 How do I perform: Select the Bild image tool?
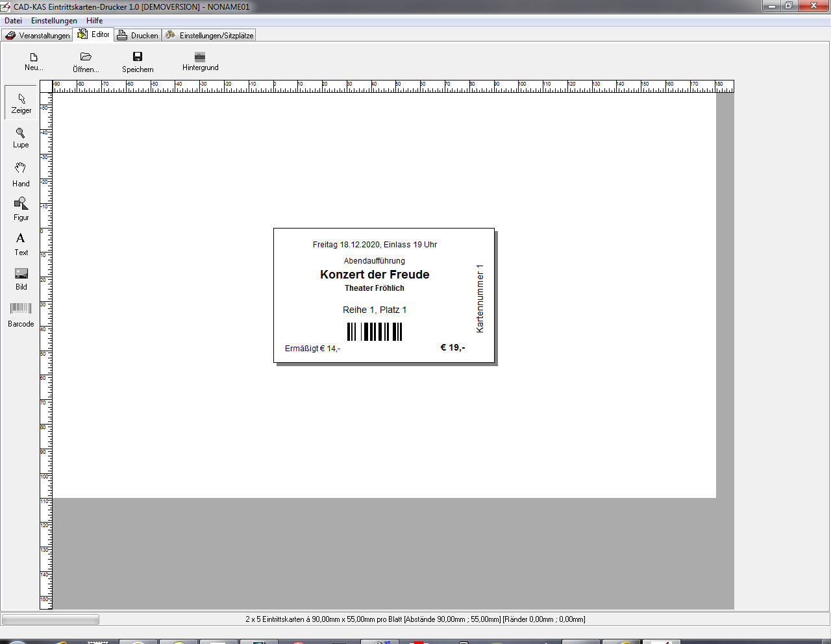(x=21, y=279)
